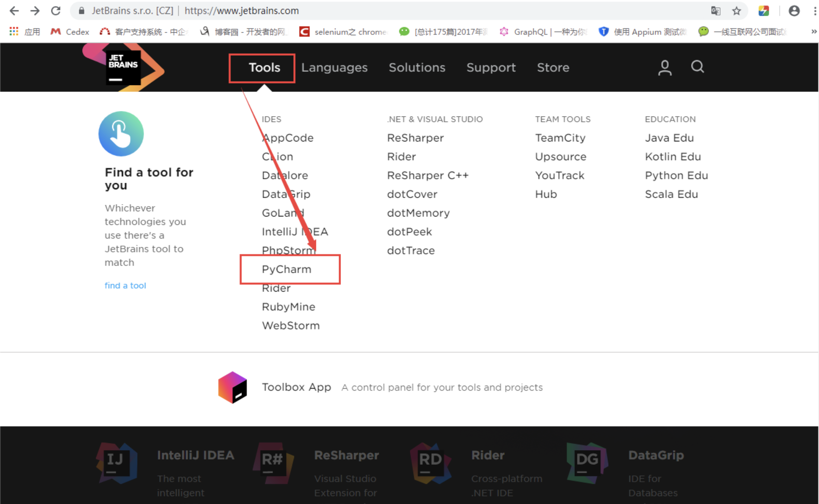Viewport: 819px width, 504px height.
Task: Click the IntelliJ IDEA IJ icon
Action: click(x=117, y=463)
